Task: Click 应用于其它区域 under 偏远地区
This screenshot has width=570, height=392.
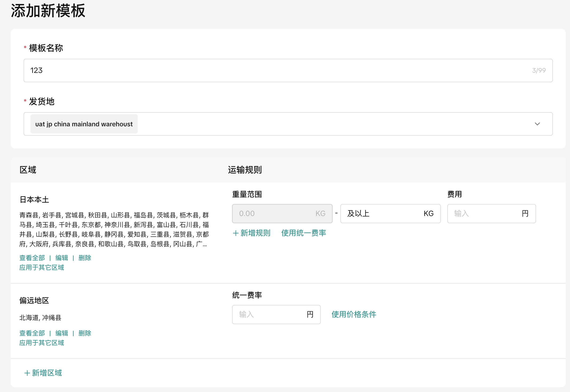Action: pyautogui.click(x=42, y=343)
